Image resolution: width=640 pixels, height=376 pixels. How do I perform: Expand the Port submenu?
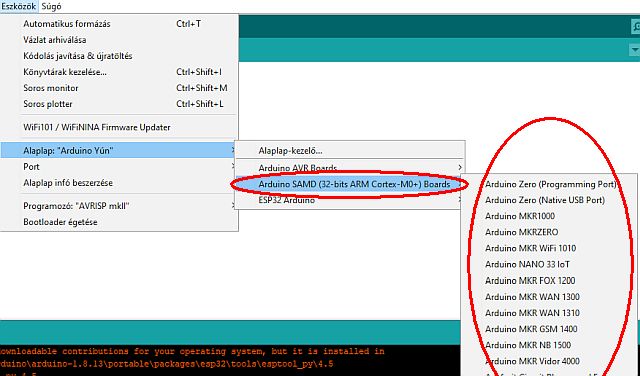tap(119, 167)
